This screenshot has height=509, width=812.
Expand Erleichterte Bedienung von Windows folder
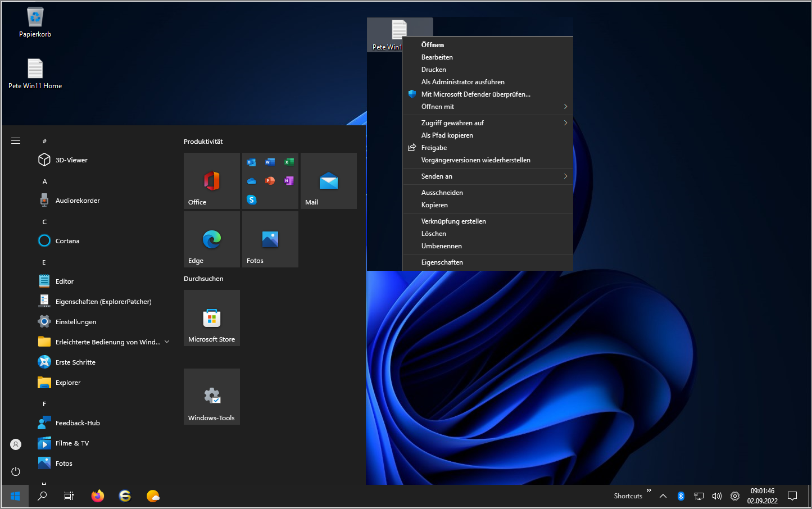(104, 342)
